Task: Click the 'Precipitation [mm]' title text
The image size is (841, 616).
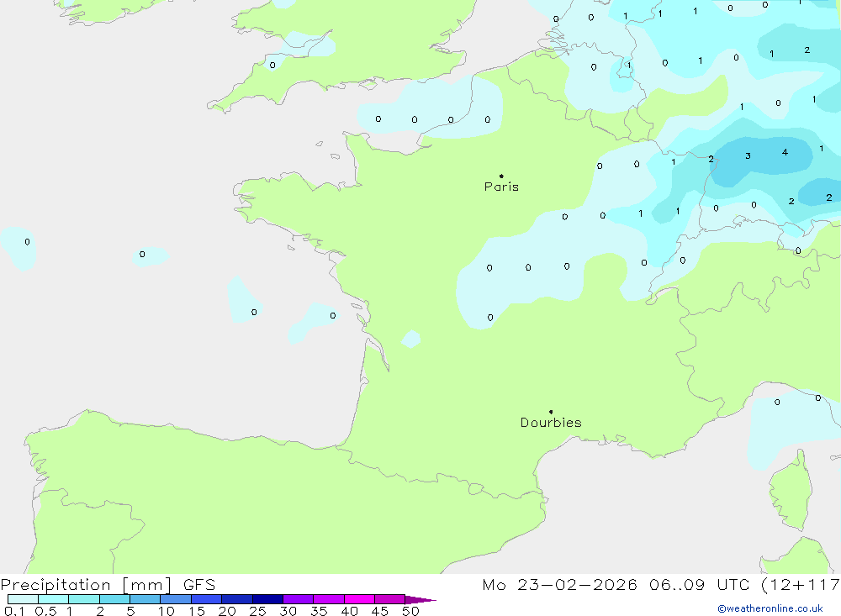Action: coord(86,585)
